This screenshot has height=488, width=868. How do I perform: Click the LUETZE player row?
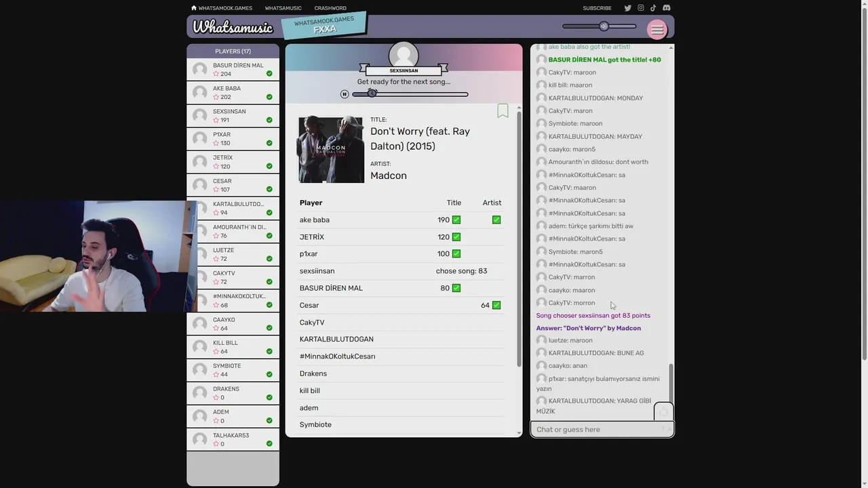pos(233,254)
